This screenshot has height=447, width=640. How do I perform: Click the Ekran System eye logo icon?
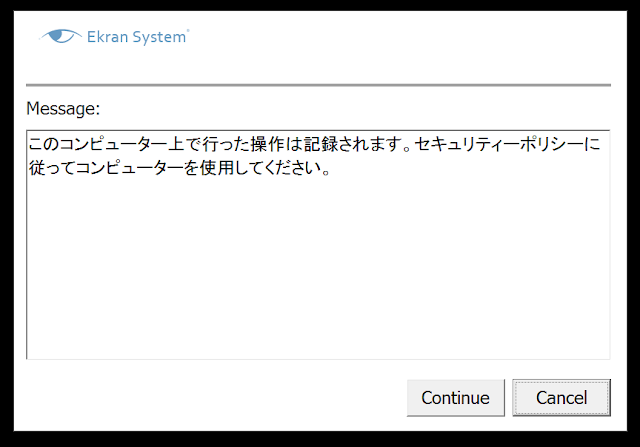[60, 36]
